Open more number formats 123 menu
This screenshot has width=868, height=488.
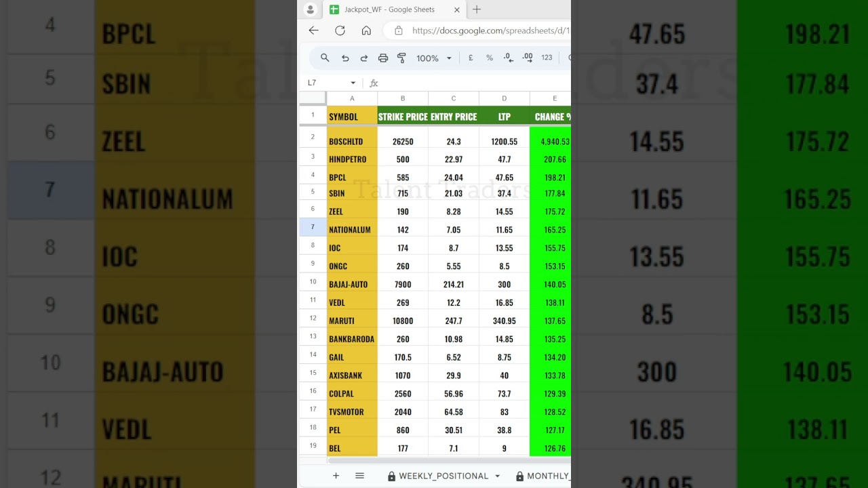click(x=547, y=58)
